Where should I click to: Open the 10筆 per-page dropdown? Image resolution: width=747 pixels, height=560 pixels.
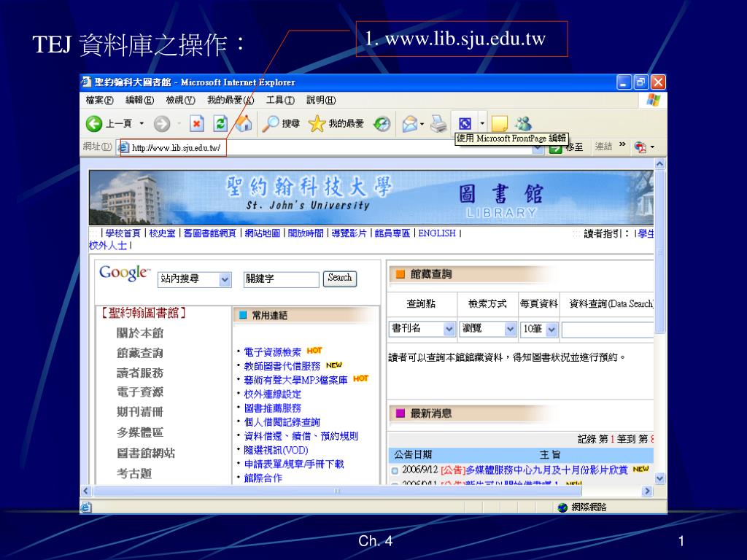click(x=551, y=330)
